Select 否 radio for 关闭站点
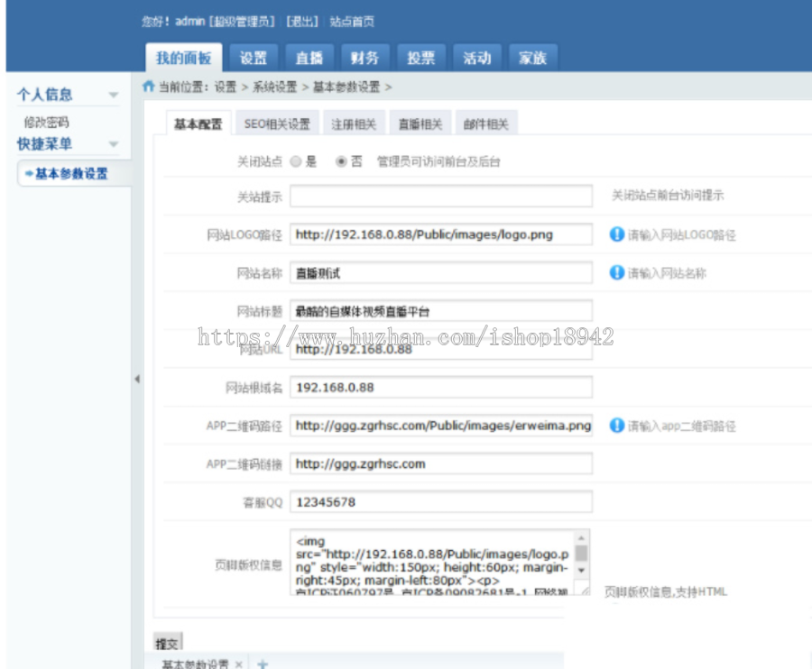 point(341,161)
